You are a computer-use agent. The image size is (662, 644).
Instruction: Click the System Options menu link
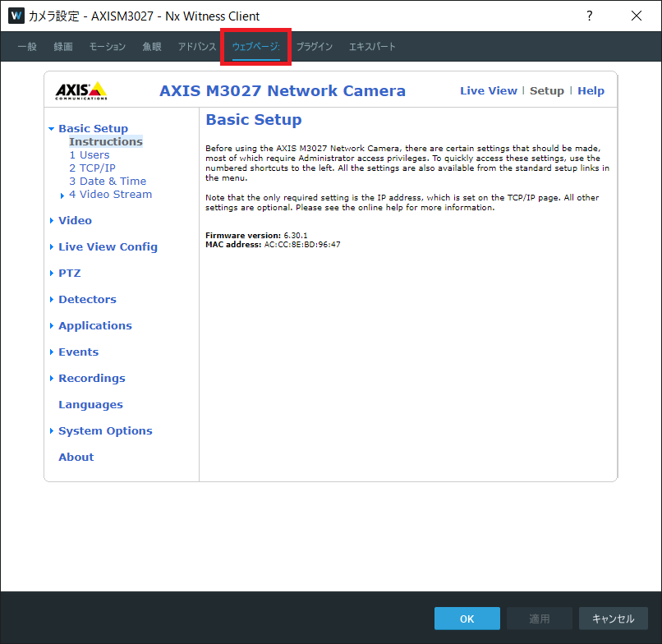(106, 430)
